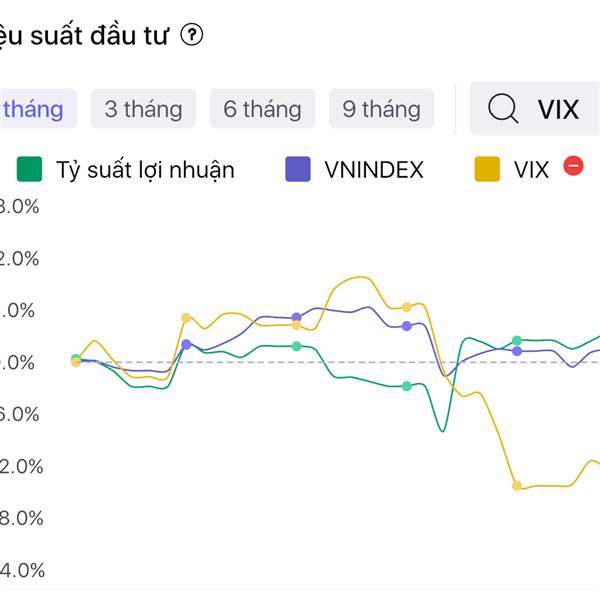The width and height of the screenshot is (600, 600).
Task: Click the green point right of the dip
Action: point(517,341)
